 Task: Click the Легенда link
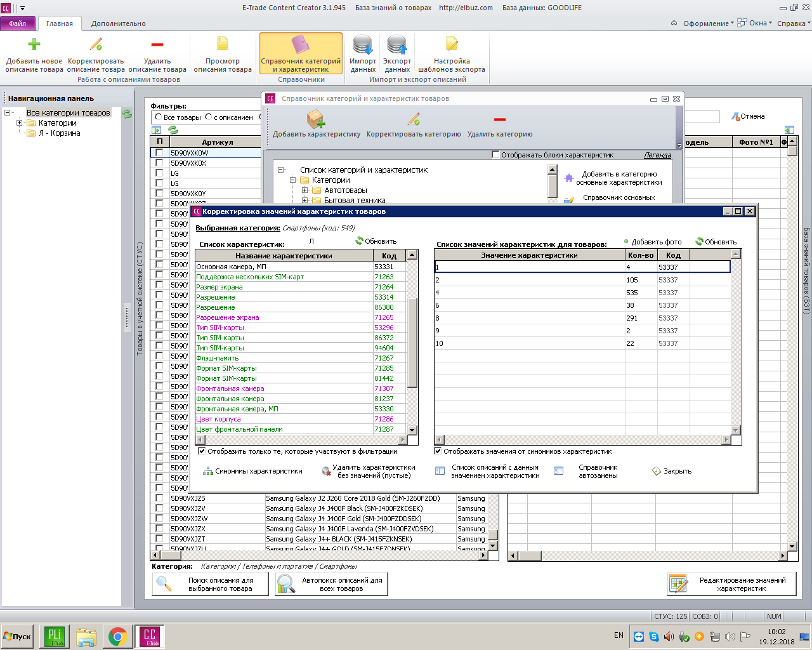(x=657, y=155)
